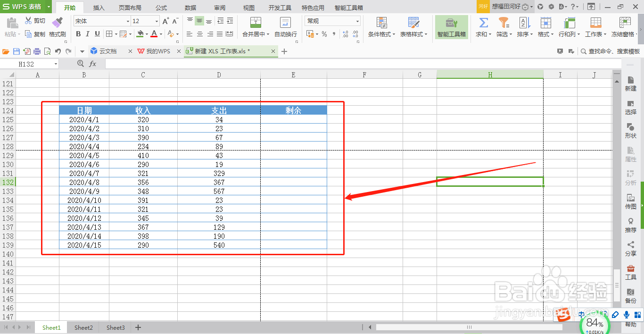The width and height of the screenshot is (644, 334).
Task: Click the horizontal scrollbar at bottom
Action: (x=469, y=327)
